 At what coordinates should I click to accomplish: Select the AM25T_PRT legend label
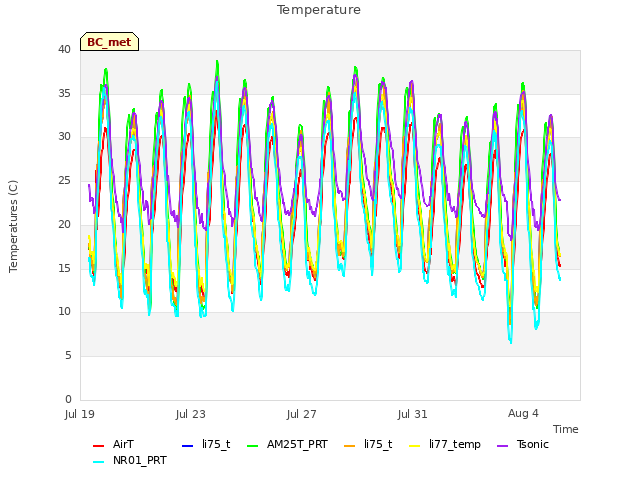(297, 444)
